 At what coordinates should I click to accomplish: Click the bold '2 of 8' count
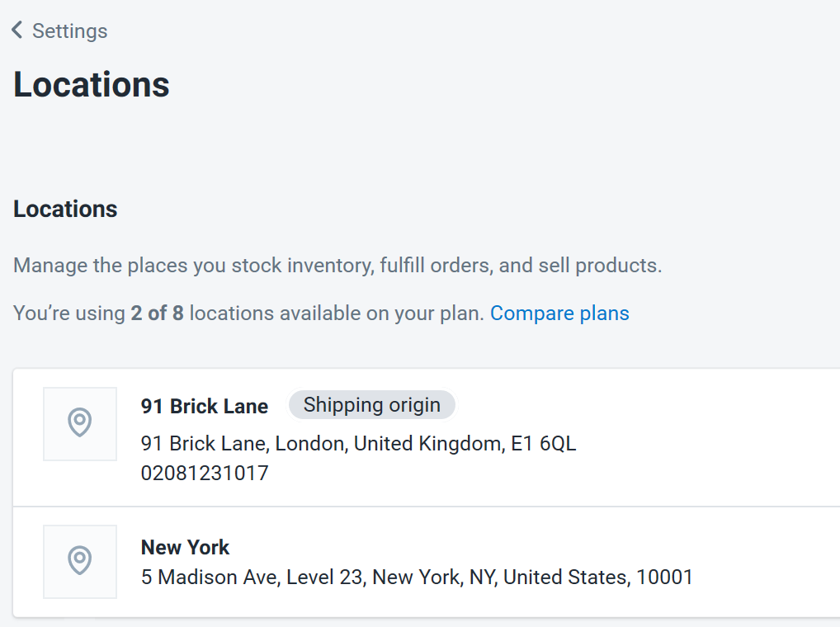[157, 313]
